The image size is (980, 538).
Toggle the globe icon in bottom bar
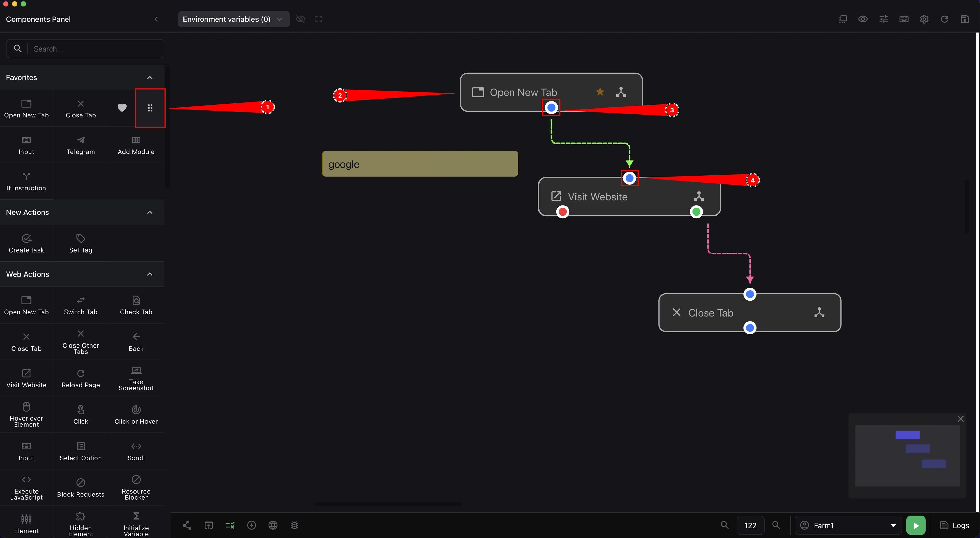[x=273, y=525]
